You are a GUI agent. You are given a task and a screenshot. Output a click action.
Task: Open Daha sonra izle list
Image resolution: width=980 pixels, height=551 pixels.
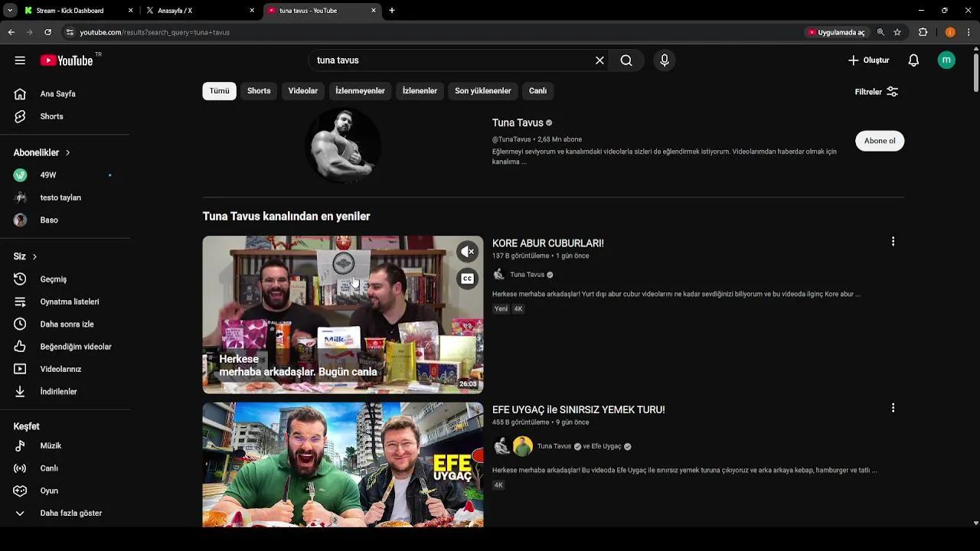click(65, 324)
